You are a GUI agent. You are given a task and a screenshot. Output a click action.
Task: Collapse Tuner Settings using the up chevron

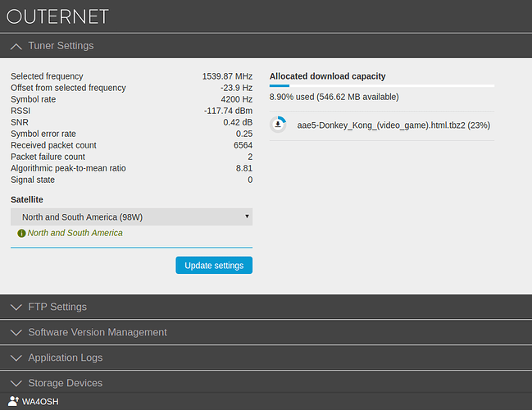pyautogui.click(x=16, y=46)
